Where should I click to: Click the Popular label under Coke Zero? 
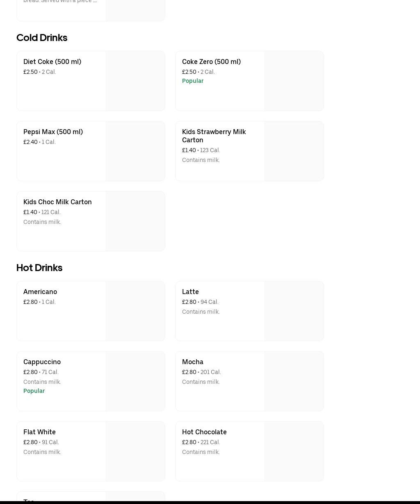click(193, 81)
